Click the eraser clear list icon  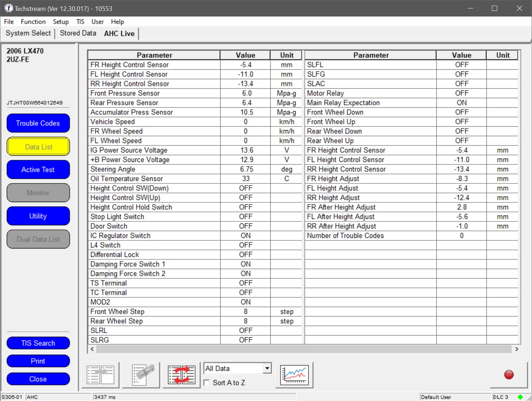[x=141, y=375]
